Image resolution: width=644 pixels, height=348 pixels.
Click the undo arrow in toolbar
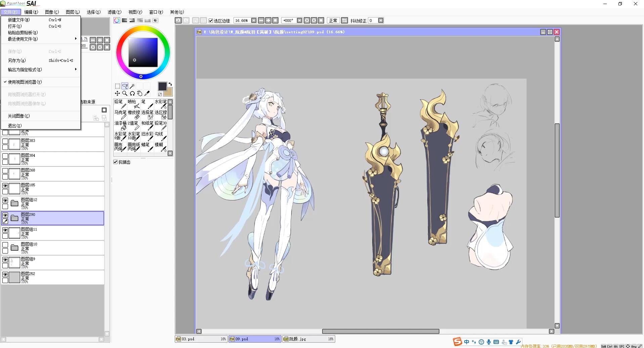click(x=178, y=21)
